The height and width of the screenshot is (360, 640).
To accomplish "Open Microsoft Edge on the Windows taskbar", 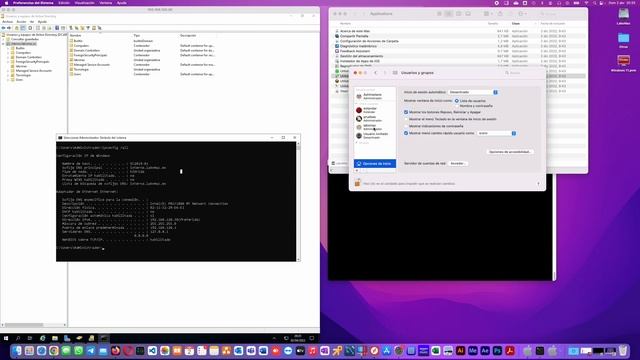I will 42,338.
